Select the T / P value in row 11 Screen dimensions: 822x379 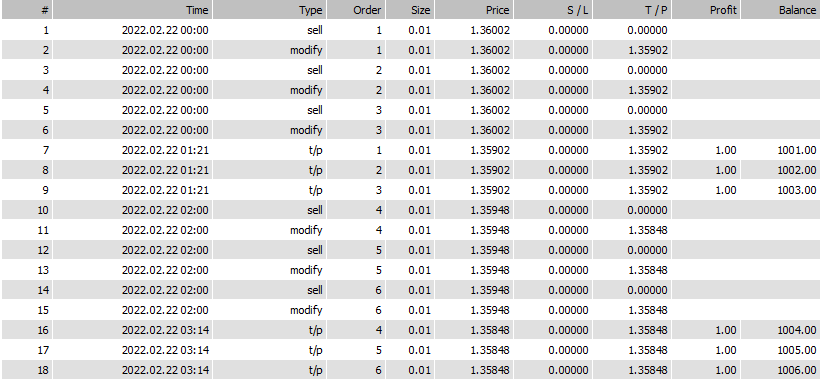[648, 230]
